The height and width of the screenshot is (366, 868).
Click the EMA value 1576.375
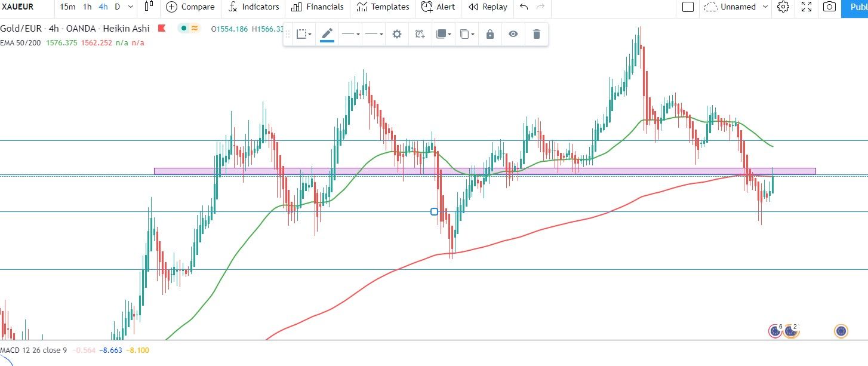pyautogui.click(x=62, y=42)
